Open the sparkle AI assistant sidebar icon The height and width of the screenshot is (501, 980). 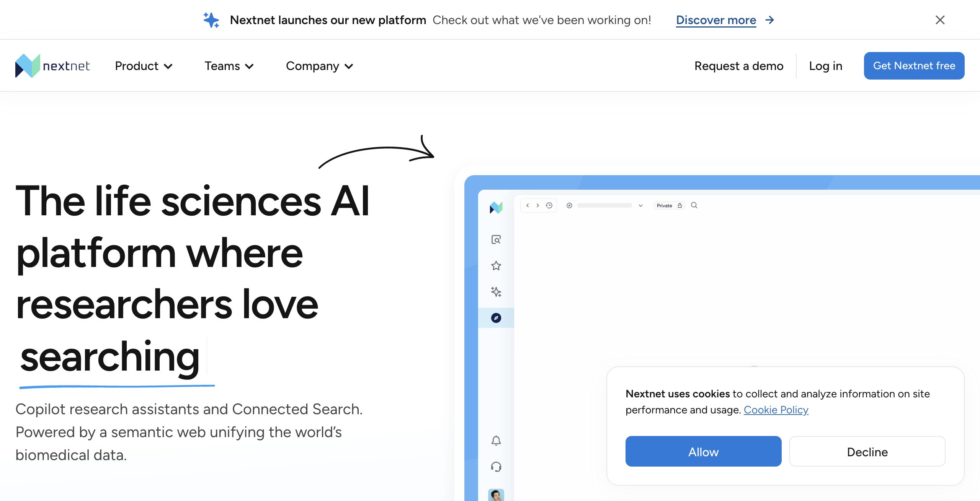496,292
